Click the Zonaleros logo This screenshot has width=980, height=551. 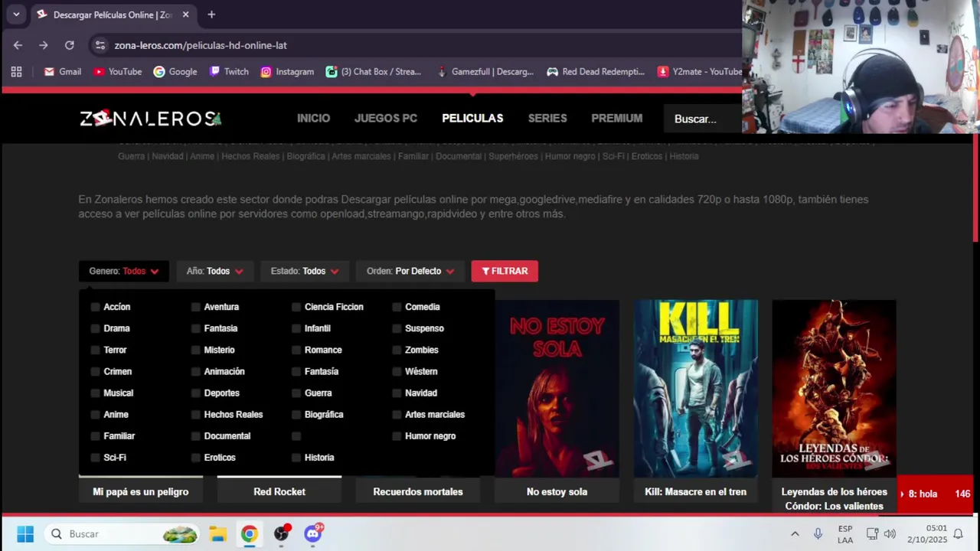click(x=151, y=119)
